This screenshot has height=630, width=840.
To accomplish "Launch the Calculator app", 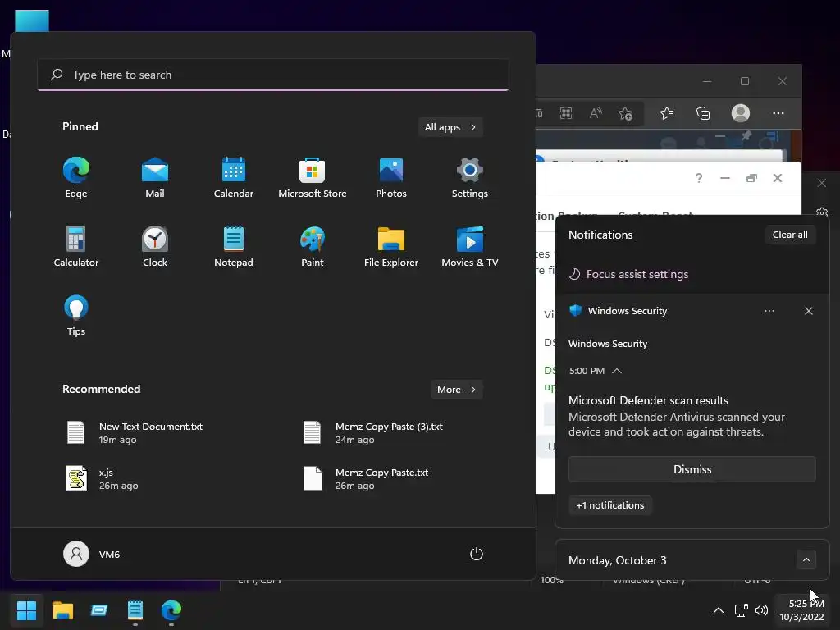I will click(x=76, y=247).
